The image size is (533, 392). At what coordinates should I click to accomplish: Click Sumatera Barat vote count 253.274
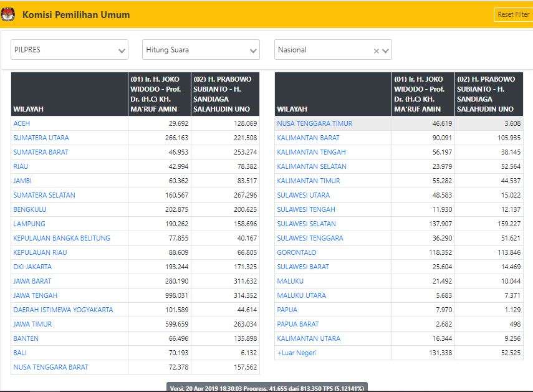[246, 152]
